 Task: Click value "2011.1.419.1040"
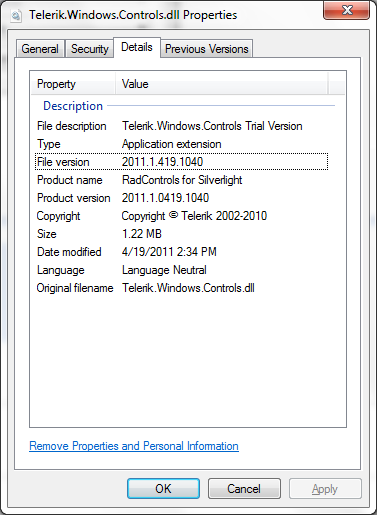(162, 162)
